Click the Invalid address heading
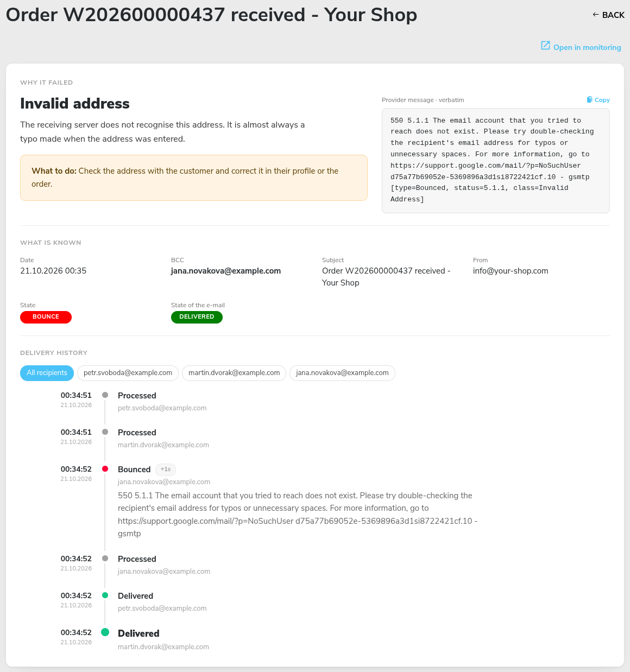This screenshot has height=672, width=630. point(75,104)
